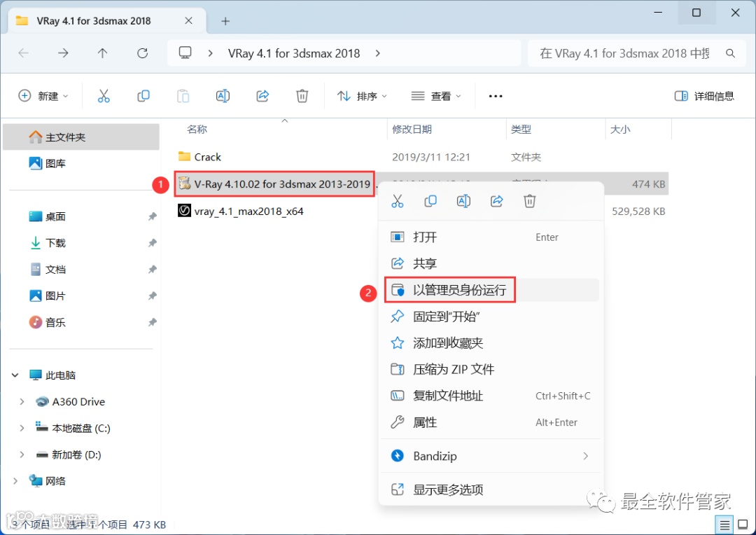Choose 显示更多选项 in context menu
The image size is (756, 535).
coord(491,489)
